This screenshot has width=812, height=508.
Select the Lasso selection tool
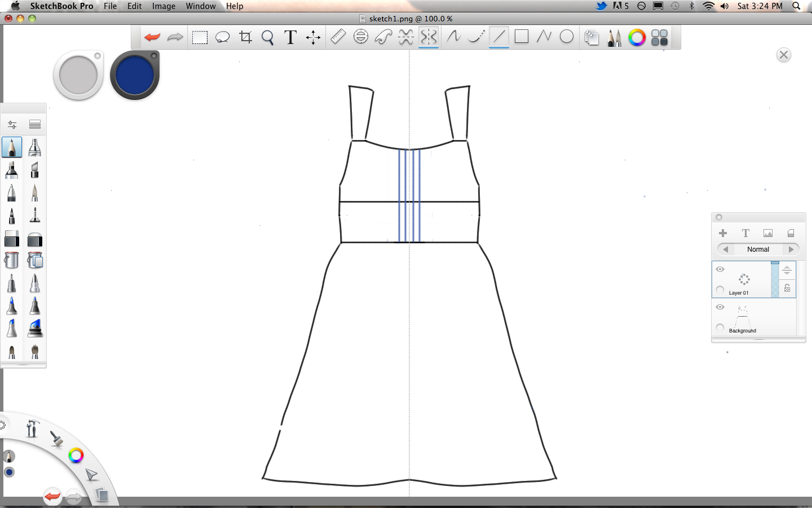pyautogui.click(x=223, y=38)
